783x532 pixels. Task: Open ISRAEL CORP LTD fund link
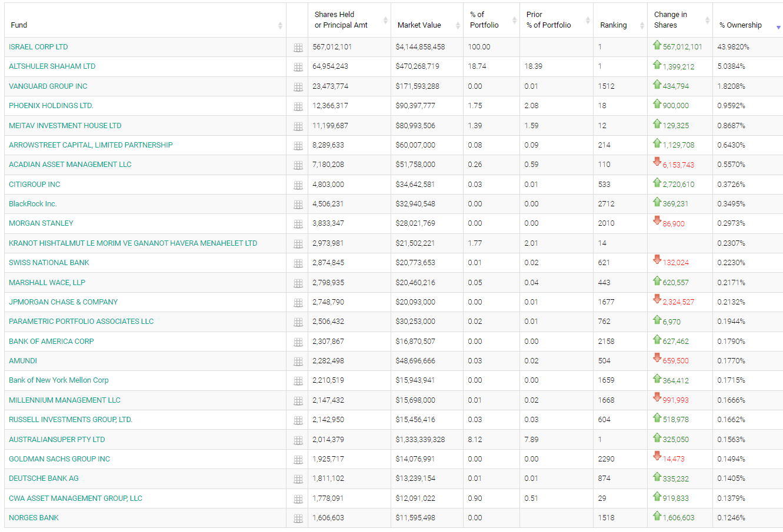click(x=38, y=47)
